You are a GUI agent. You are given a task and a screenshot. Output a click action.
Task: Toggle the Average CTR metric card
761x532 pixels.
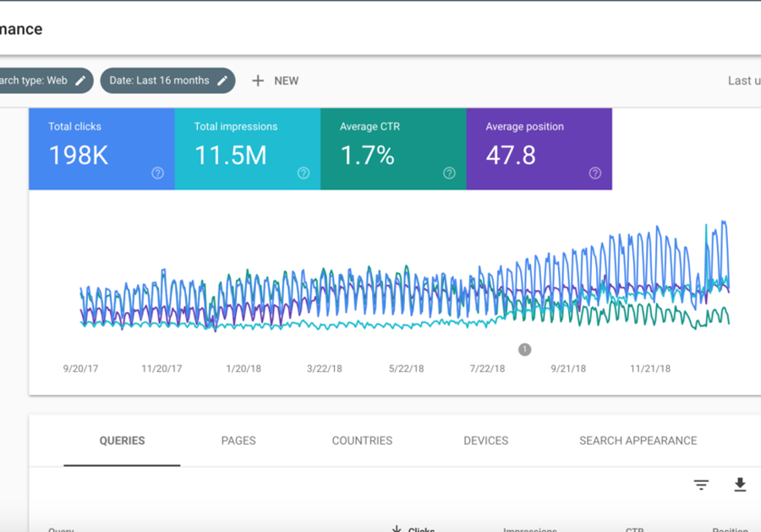(393, 149)
